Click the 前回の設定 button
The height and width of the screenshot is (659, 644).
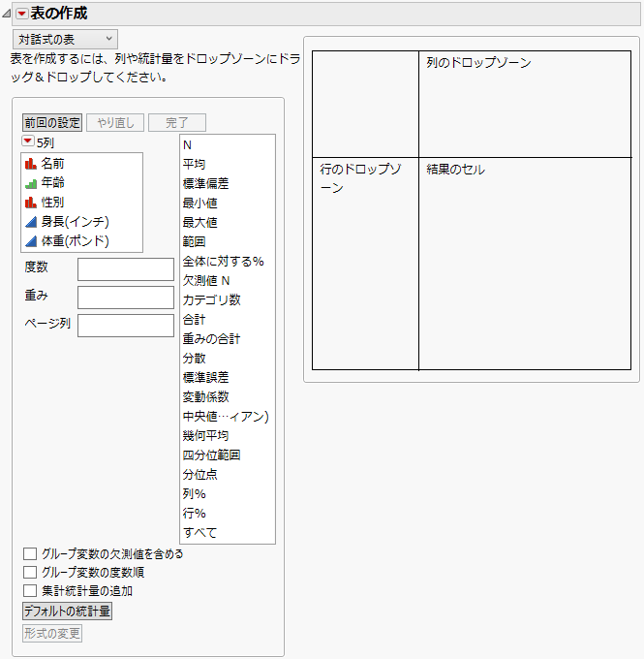[x=52, y=123]
